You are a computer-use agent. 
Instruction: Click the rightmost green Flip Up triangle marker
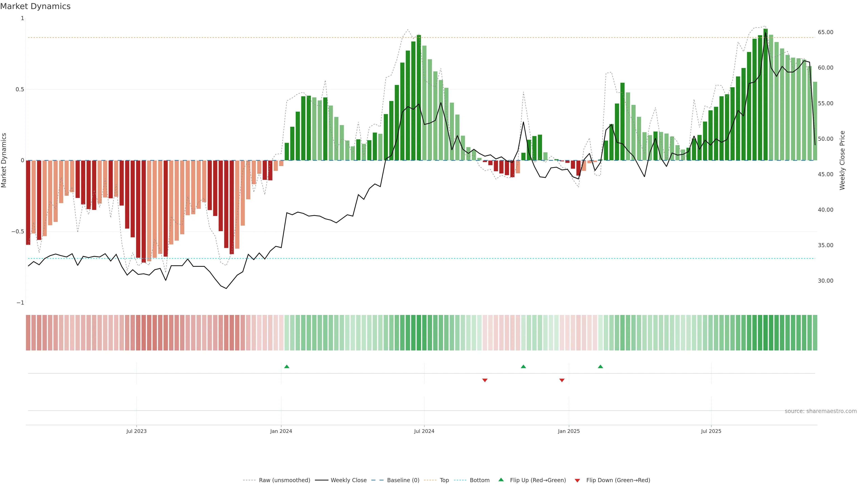(x=600, y=366)
